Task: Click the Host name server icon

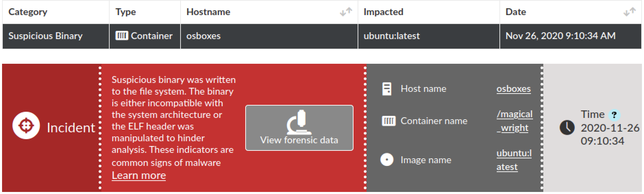Action: (387, 89)
